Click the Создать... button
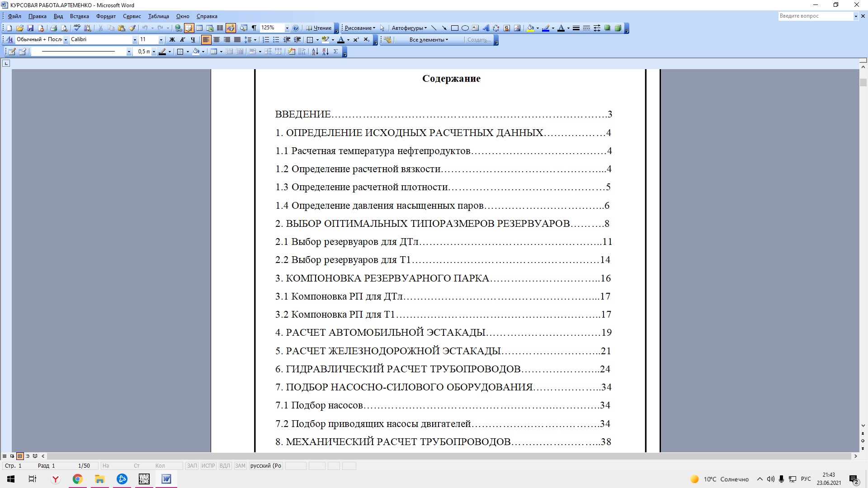The image size is (868, 488). (479, 40)
